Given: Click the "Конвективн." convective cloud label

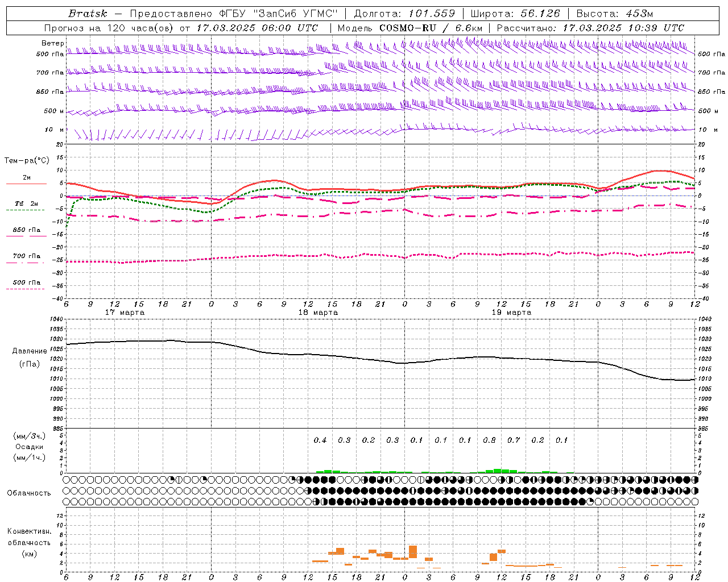Looking at the screenshot, I should click(30, 531).
